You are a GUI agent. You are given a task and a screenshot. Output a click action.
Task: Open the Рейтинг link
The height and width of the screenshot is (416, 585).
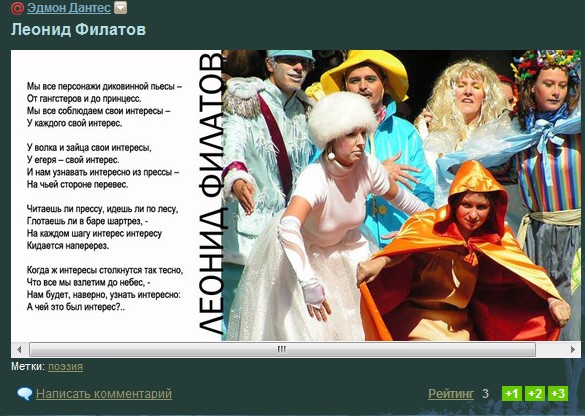[451, 394]
